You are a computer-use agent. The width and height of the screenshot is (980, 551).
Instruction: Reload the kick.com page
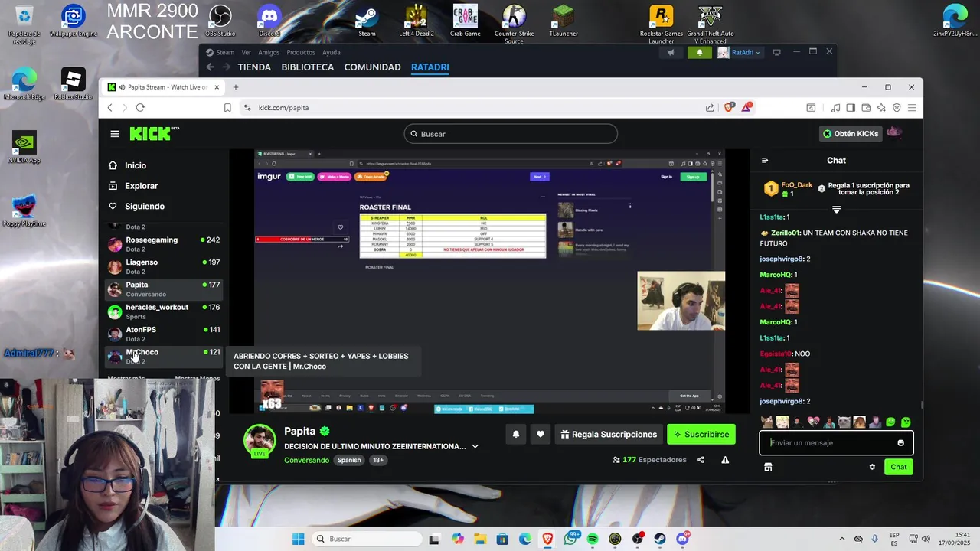140,108
